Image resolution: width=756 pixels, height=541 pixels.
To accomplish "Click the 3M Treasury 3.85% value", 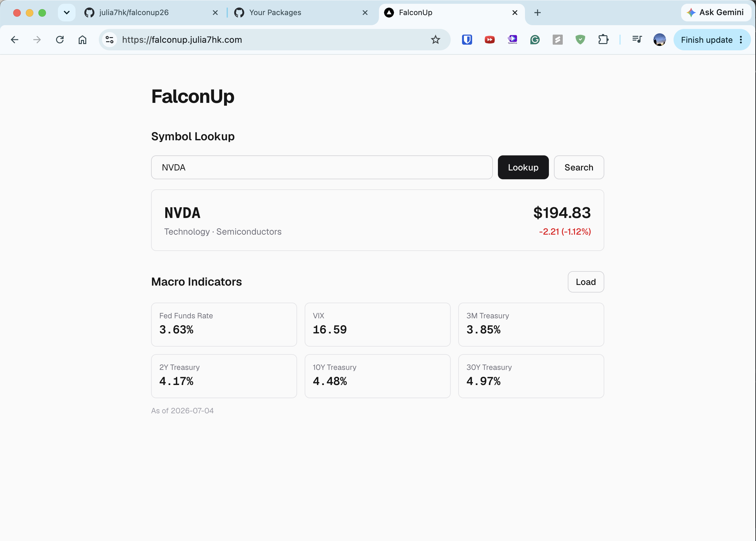I will point(483,329).
